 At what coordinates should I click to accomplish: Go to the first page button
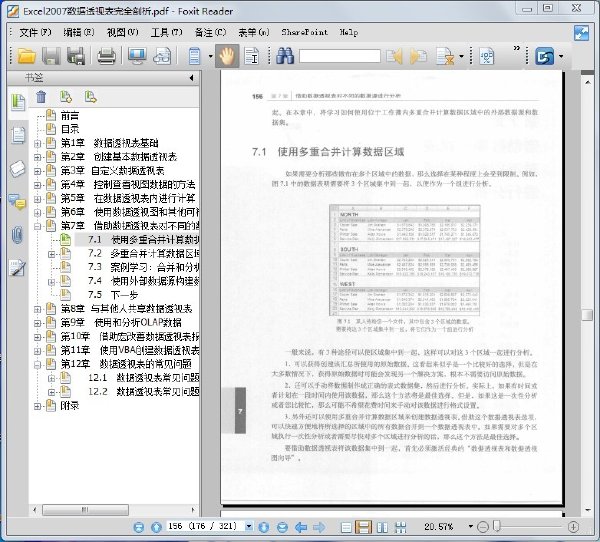click(139, 527)
